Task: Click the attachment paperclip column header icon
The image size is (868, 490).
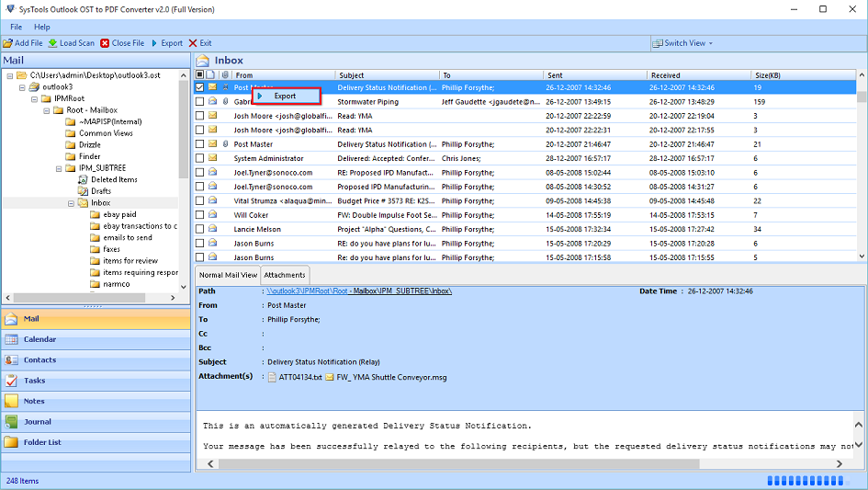Action: (x=225, y=74)
